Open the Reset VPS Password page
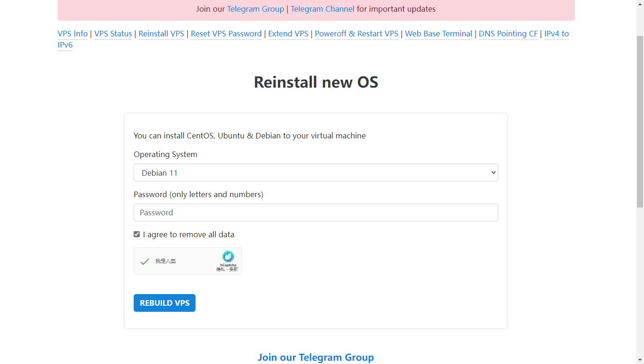 (x=226, y=34)
